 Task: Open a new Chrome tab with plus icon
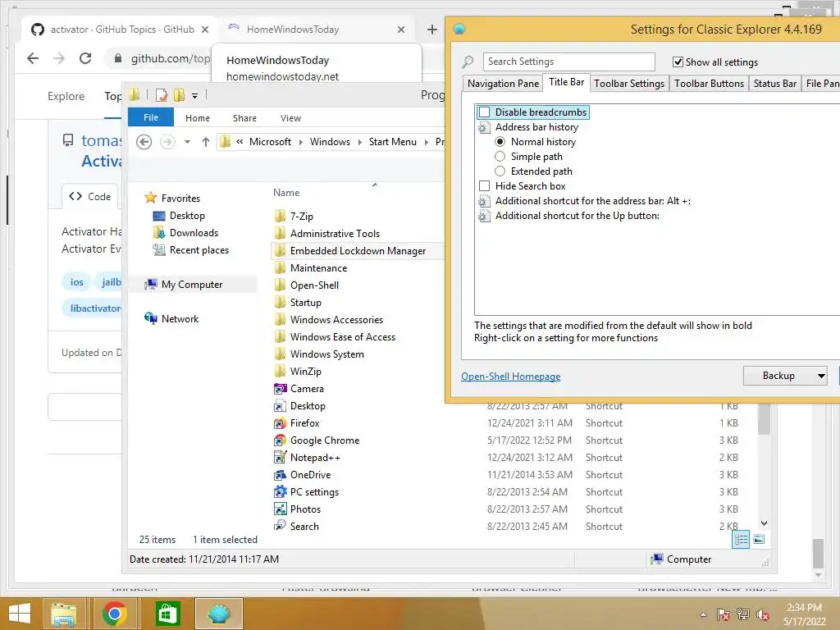[x=432, y=30]
